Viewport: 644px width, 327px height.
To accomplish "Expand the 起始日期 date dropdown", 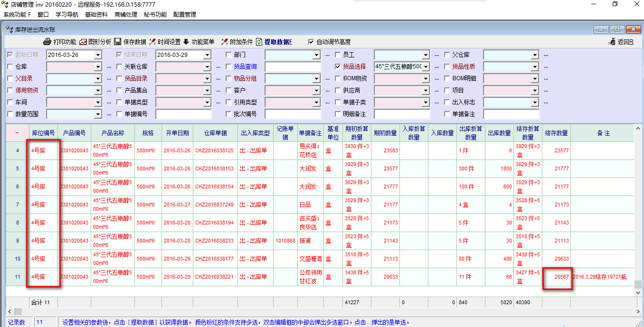I will [98, 55].
